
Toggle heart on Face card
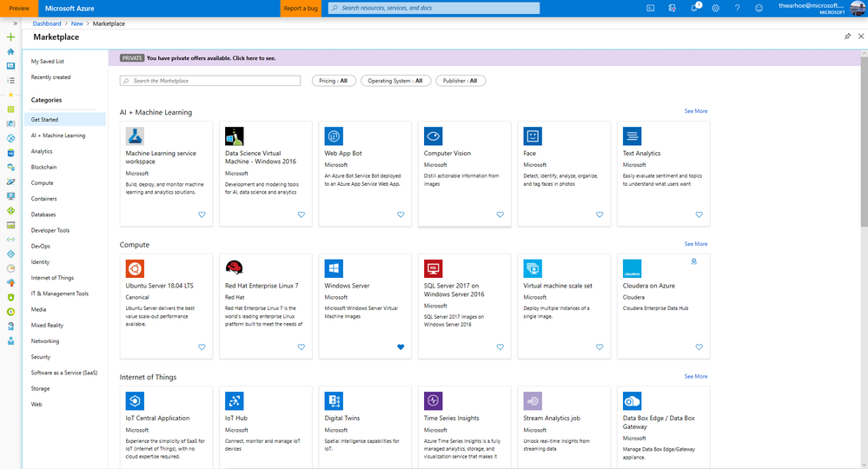coord(600,215)
